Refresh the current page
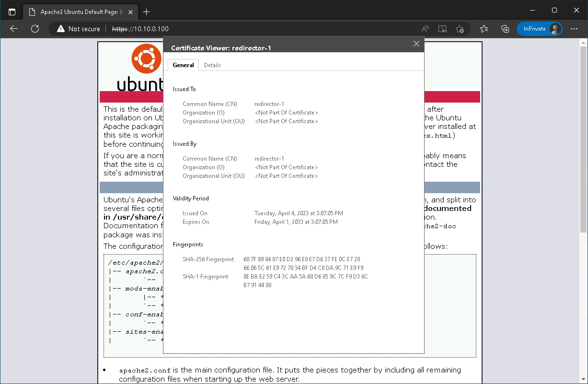Screen dimensions: 588x384 pos(35,29)
